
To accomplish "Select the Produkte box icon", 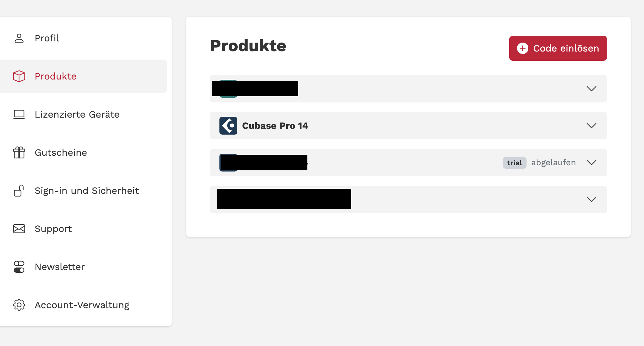I will (19, 76).
